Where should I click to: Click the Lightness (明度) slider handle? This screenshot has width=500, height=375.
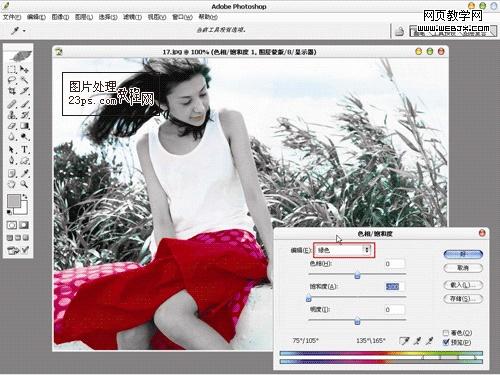click(357, 321)
